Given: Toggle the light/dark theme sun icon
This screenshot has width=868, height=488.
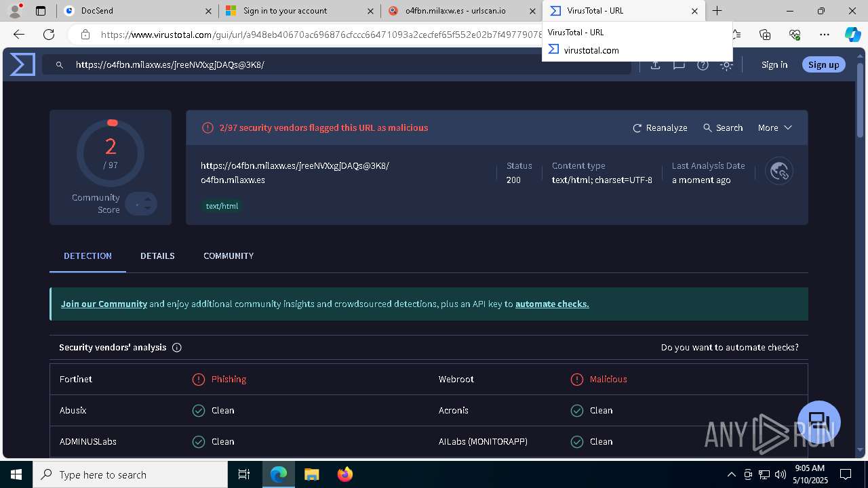Looking at the screenshot, I should [726, 65].
